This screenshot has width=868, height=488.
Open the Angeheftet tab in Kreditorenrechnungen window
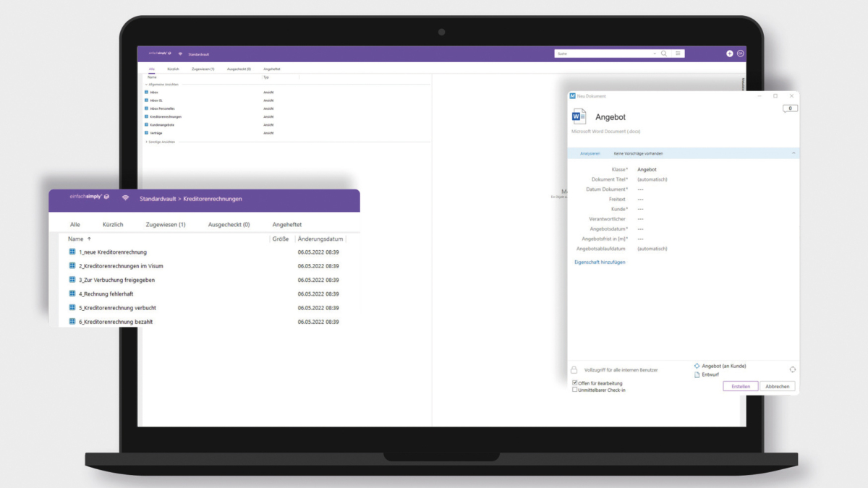[x=287, y=225]
